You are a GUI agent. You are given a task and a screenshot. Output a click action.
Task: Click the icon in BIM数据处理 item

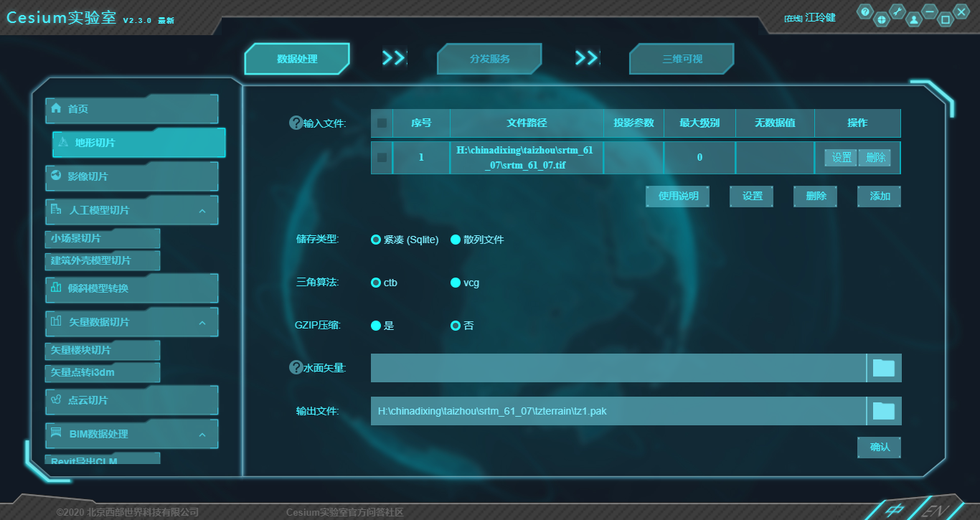click(x=56, y=433)
